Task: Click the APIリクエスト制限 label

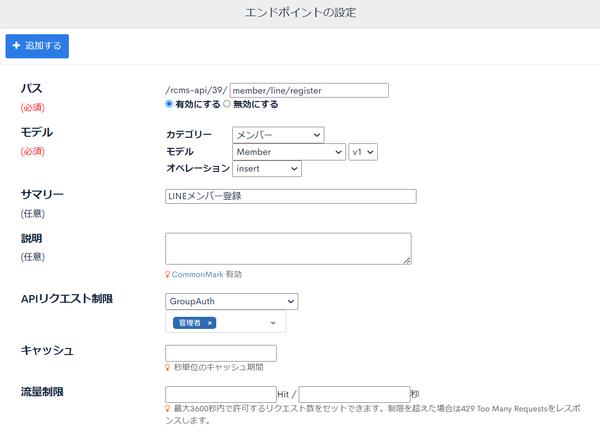Action: pos(67,299)
